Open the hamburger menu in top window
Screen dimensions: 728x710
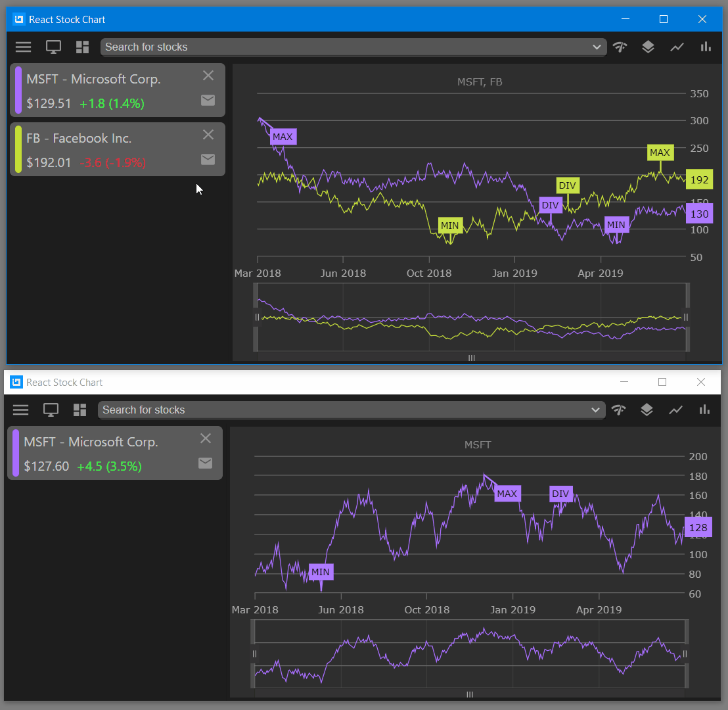click(23, 47)
